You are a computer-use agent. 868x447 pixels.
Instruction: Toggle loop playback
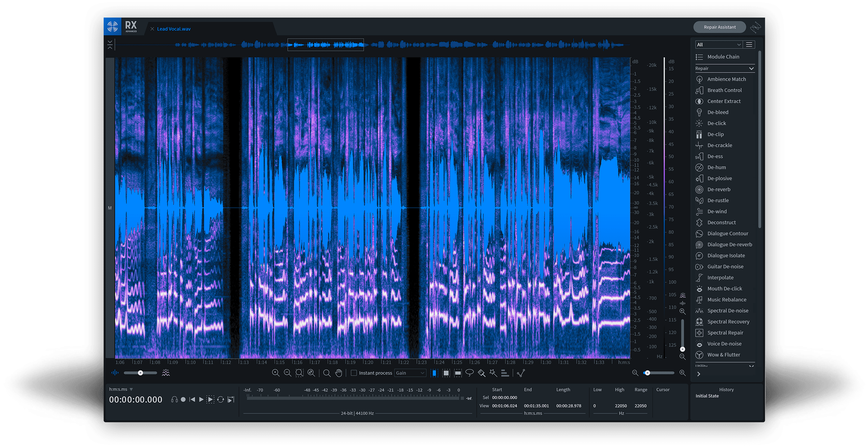(x=221, y=399)
